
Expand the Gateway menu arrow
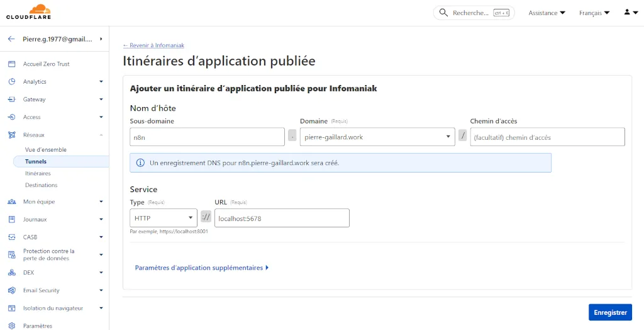tap(101, 100)
